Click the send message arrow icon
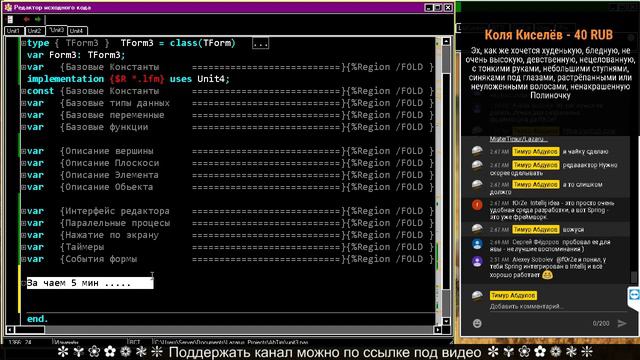This screenshot has width=640, height=360. pos(622,323)
